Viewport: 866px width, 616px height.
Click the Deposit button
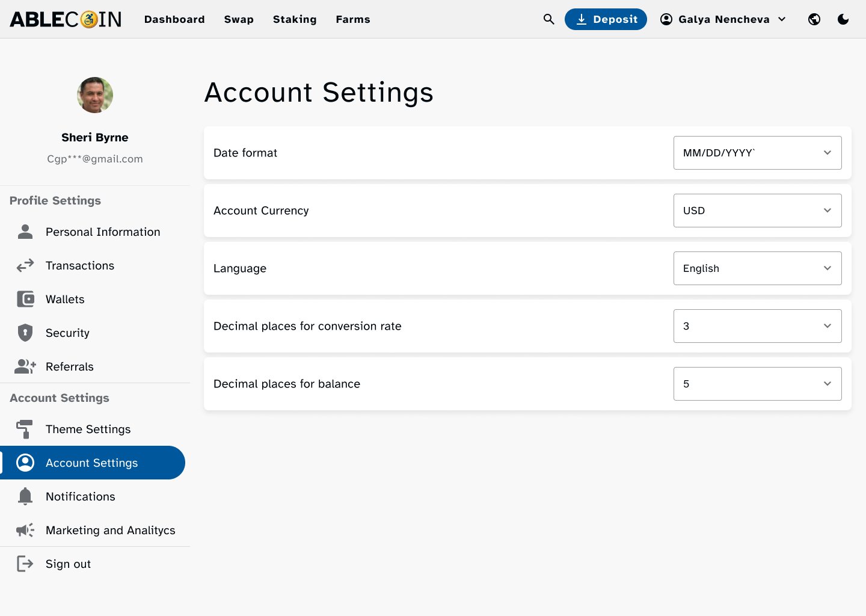(606, 19)
